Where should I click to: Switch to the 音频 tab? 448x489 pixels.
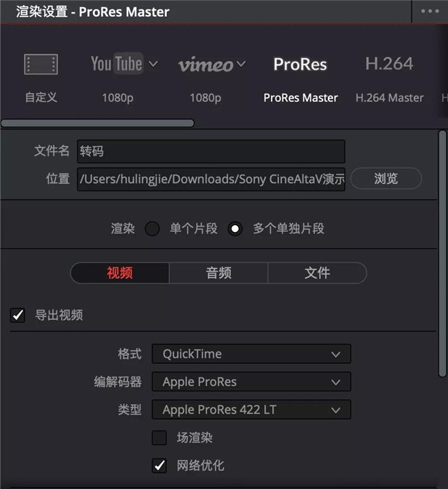[x=219, y=273]
